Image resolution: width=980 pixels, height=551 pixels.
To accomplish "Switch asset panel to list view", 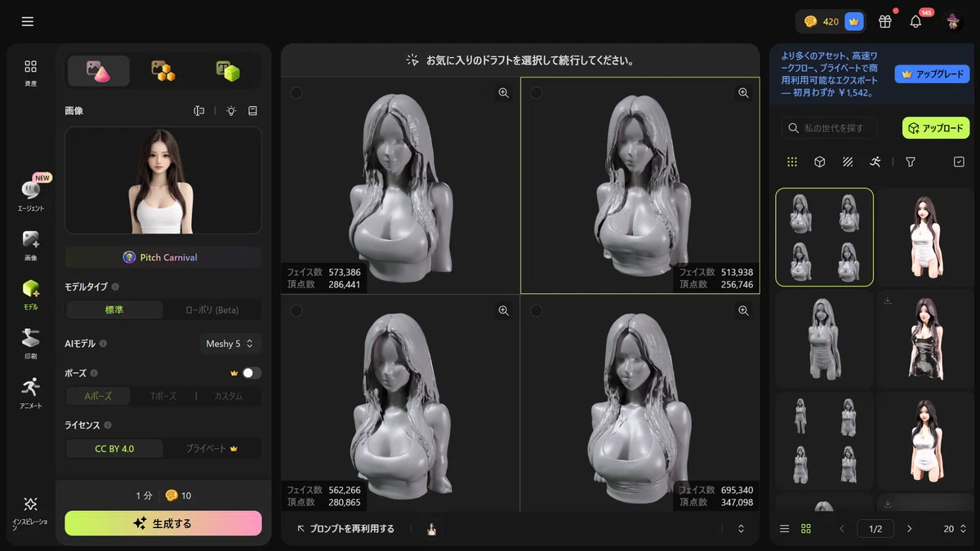I will (x=785, y=529).
